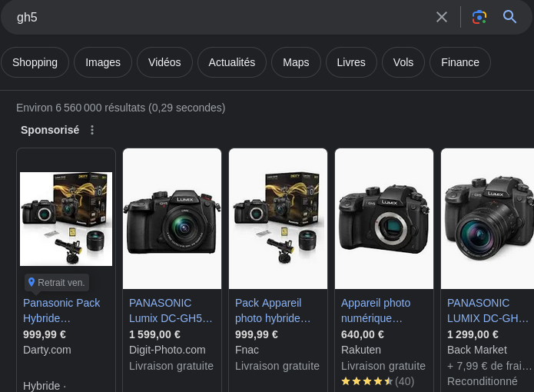Switch to the Shopping tab

35,62
